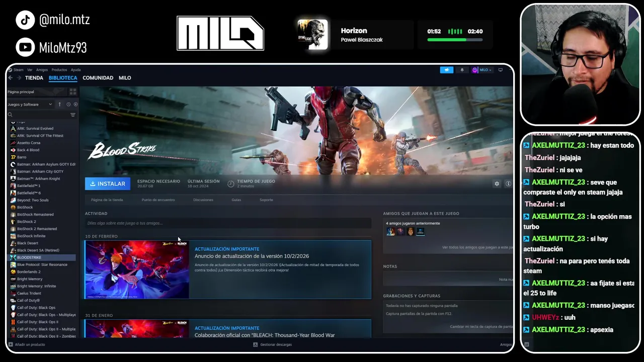Open the MILO account dropdown
644x362 pixels.
coord(482,70)
